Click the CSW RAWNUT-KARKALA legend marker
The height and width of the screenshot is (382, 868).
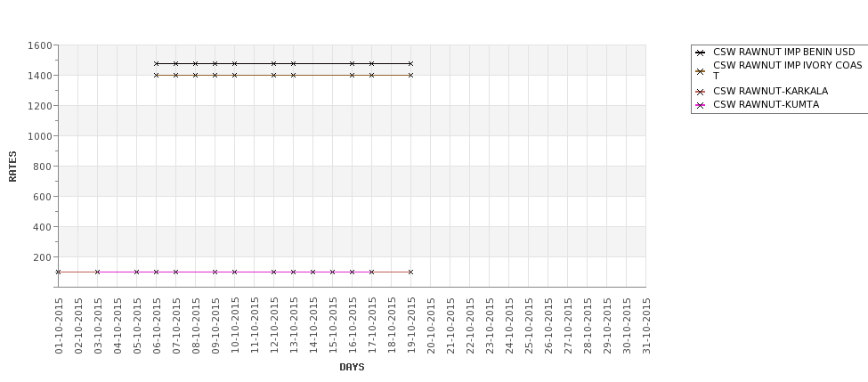coord(700,92)
